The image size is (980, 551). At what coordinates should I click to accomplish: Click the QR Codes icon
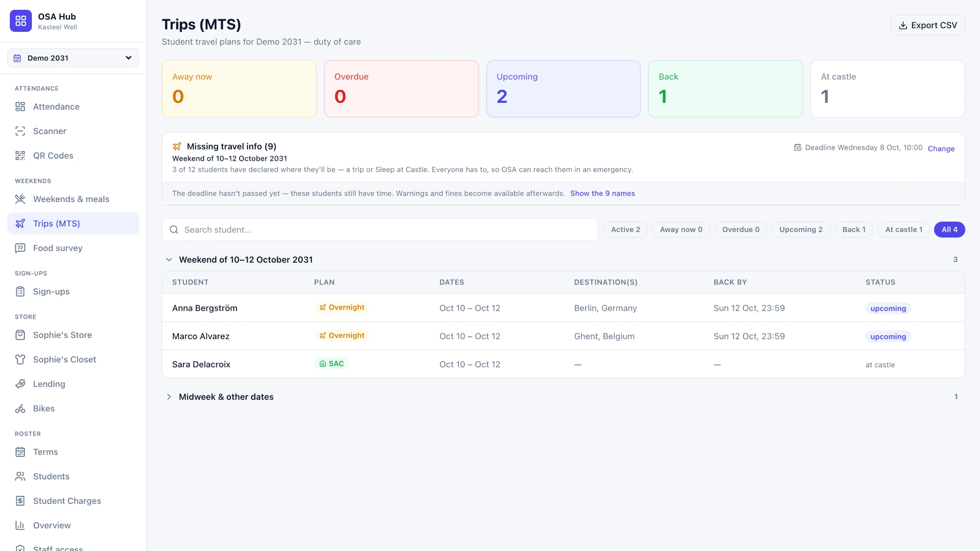point(20,156)
